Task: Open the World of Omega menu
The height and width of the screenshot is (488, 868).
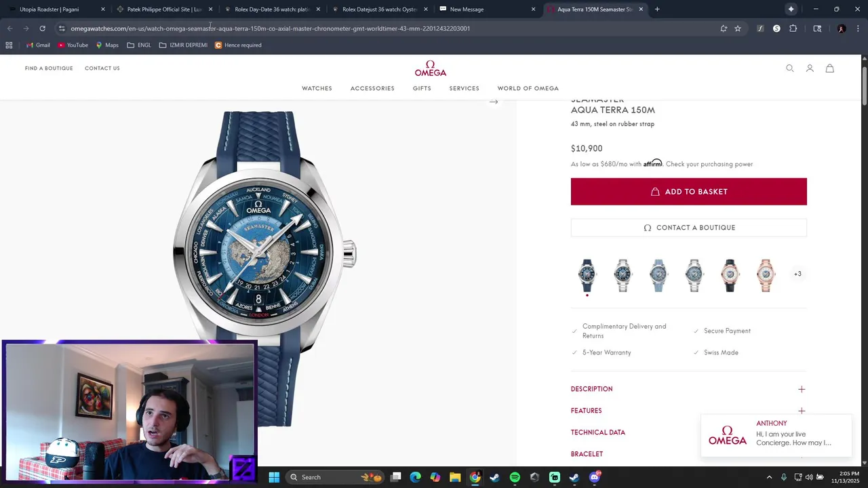Action: coord(528,88)
